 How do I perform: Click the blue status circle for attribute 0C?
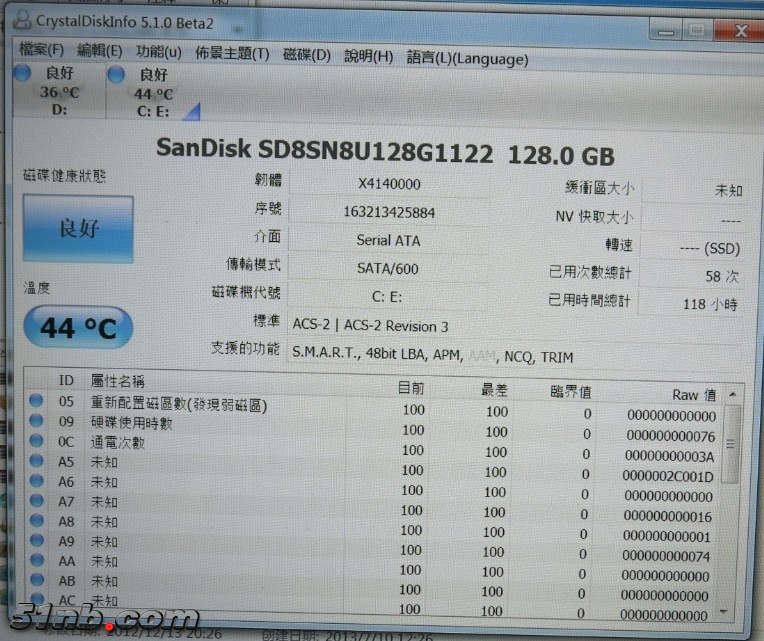tap(37, 441)
